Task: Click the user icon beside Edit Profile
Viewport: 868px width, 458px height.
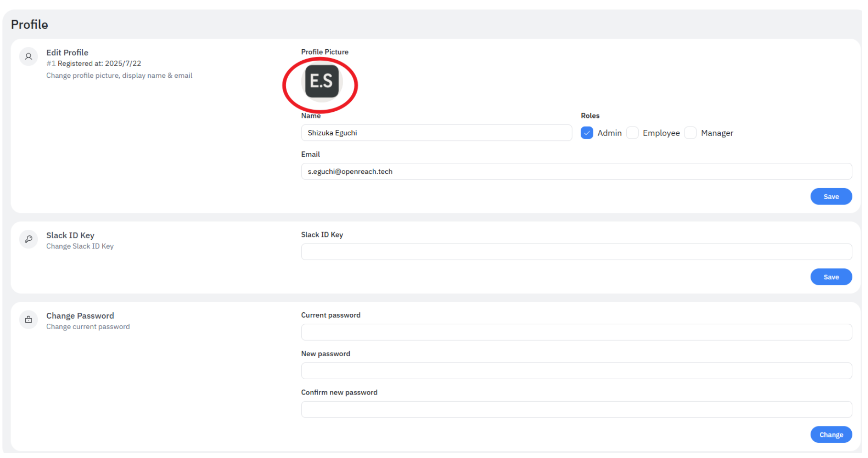Action: (x=29, y=57)
